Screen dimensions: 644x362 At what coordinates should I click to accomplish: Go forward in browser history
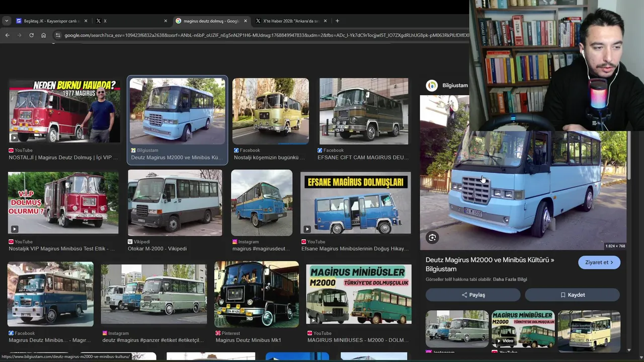19,35
